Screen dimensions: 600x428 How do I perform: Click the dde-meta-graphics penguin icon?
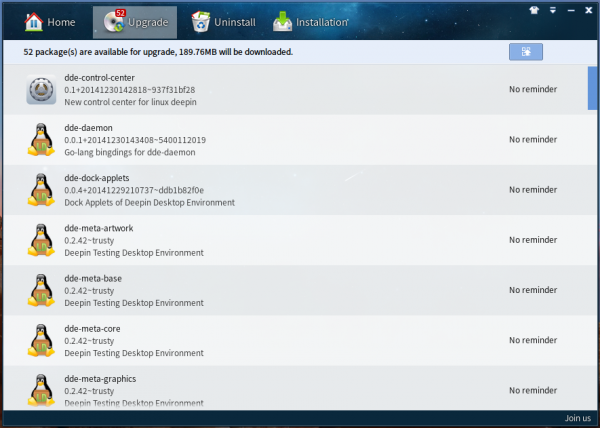(41, 390)
